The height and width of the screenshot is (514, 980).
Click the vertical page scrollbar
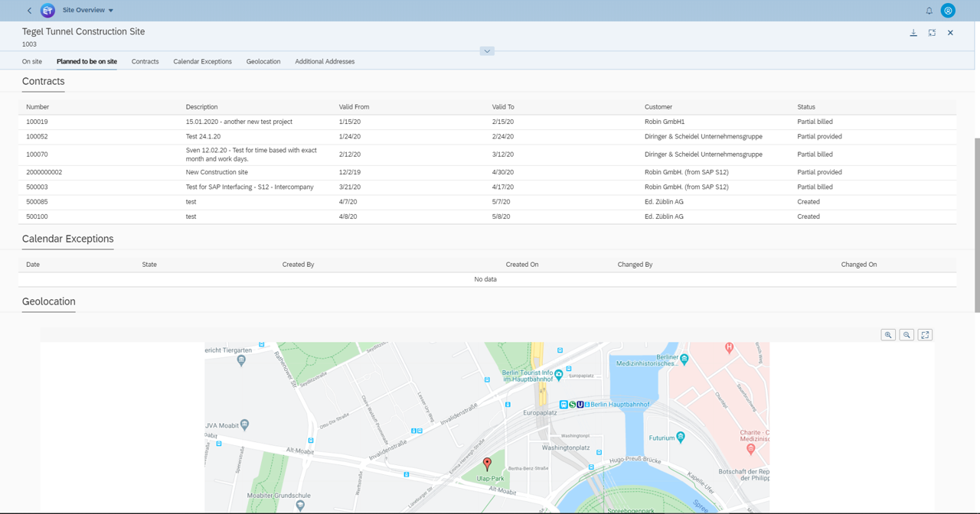[x=976, y=226]
